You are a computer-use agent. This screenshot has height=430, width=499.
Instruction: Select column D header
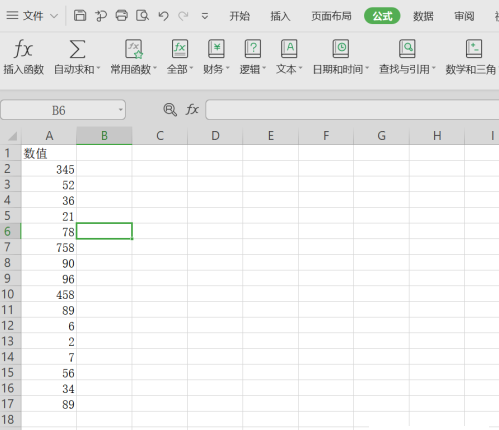(x=215, y=136)
